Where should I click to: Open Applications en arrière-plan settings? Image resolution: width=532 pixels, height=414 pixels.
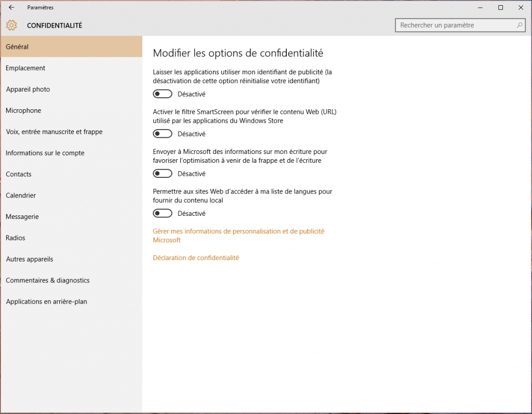pos(46,301)
